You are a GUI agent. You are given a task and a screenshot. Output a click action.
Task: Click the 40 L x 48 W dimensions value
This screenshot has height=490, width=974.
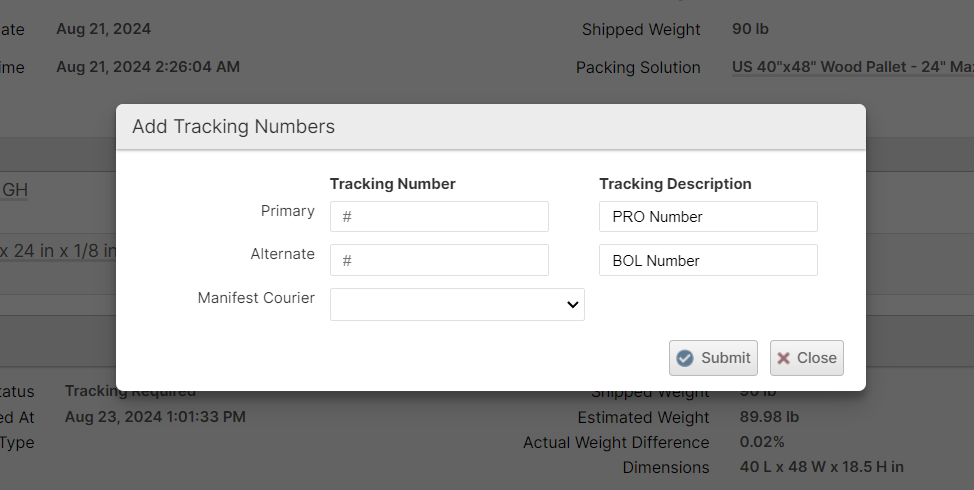822,467
